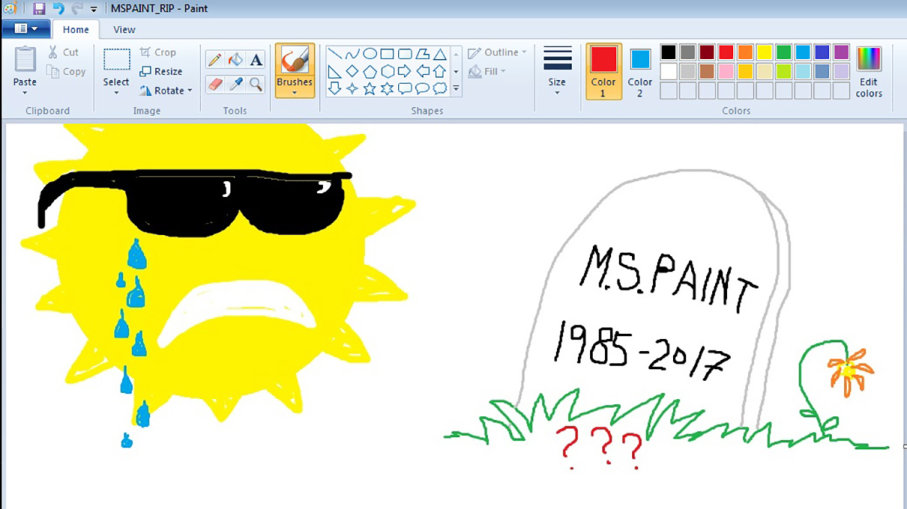907x509 pixels.
Task: Set Color 2 as the active color
Action: click(640, 68)
